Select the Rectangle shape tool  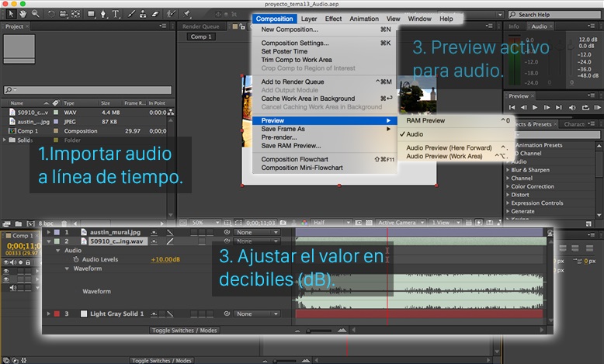point(92,14)
